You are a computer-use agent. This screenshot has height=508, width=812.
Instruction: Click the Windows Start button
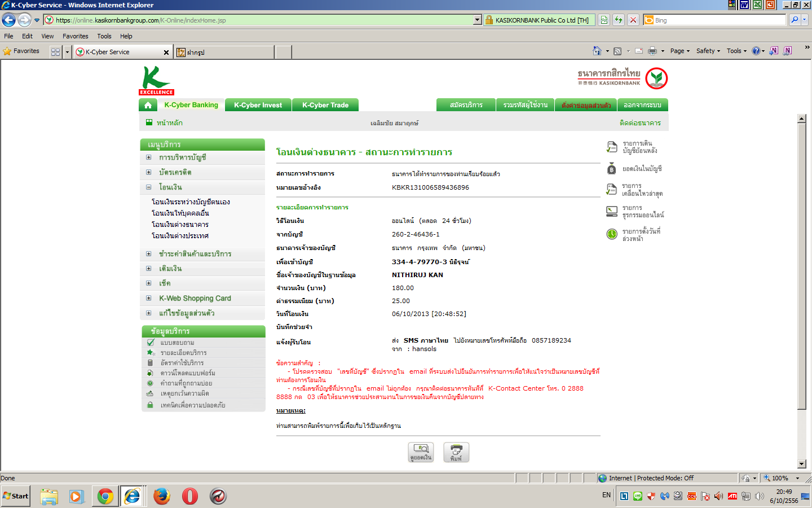click(16, 496)
